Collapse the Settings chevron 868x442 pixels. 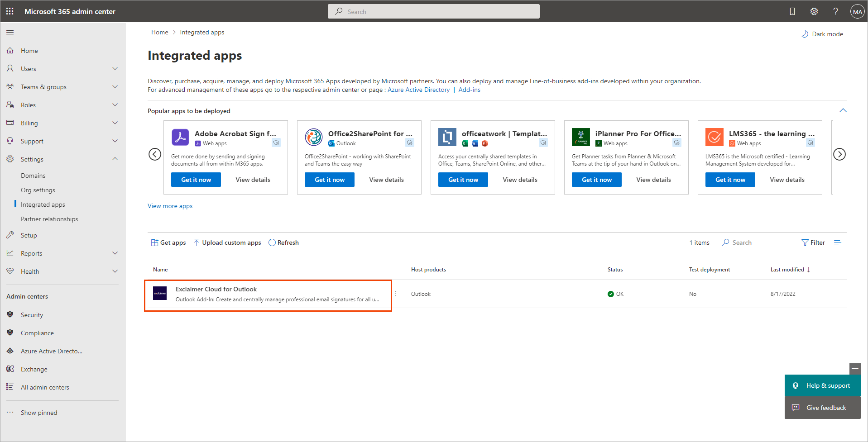click(x=115, y=159)
